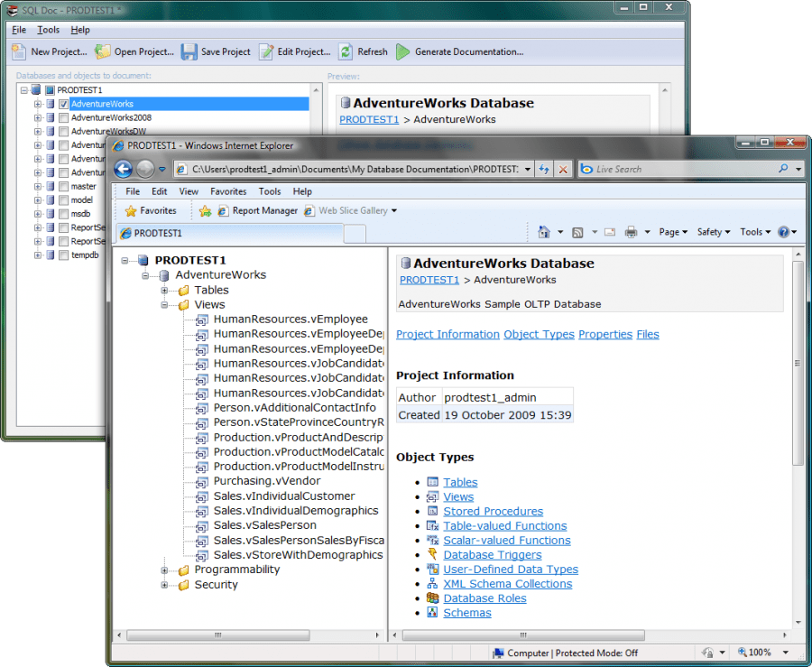Open the Scalar-valued Functions link

507,541
